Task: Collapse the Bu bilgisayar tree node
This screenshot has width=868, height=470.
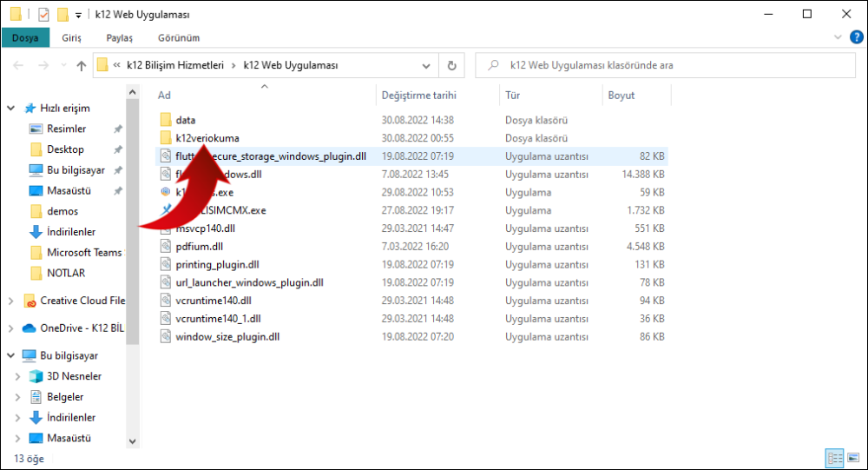Action: (x=11, y=356)
